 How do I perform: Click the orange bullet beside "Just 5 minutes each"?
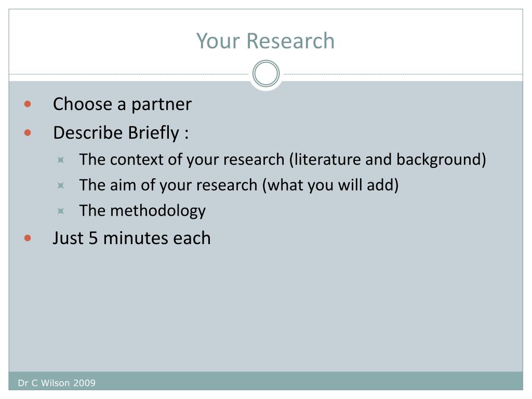click(28, 238)
